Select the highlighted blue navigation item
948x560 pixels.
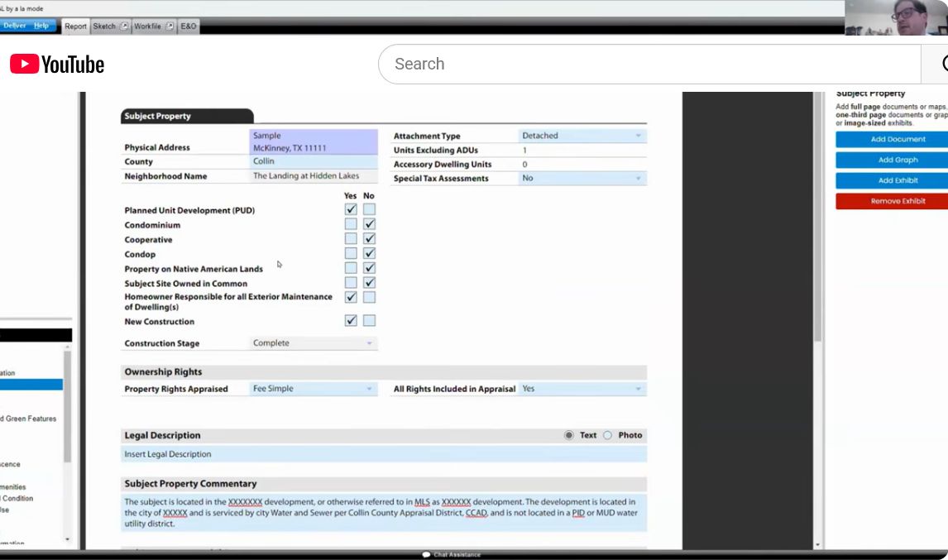click(x=31, y=385)
